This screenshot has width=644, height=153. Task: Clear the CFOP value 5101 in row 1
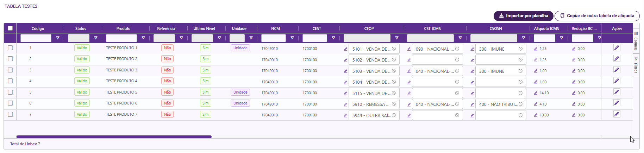pyautogui.click(x=394, y=49)
